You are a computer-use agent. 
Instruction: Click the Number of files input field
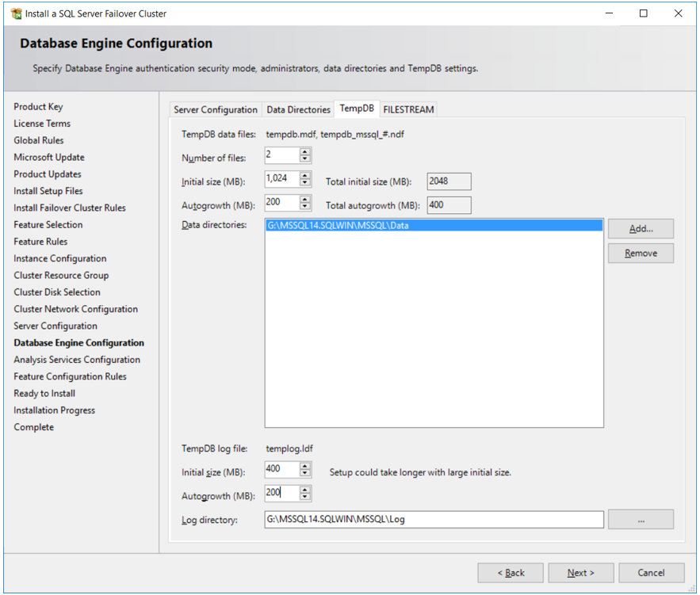click(282, 155)
